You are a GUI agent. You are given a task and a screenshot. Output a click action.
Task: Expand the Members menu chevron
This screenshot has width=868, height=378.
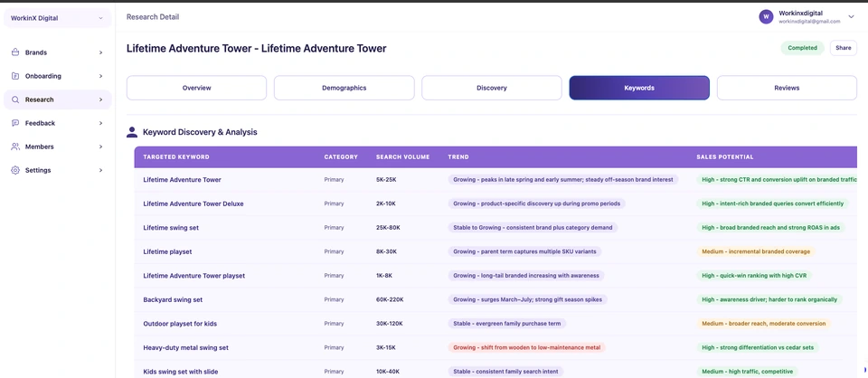pyautogui.click(x=100, y=146)
